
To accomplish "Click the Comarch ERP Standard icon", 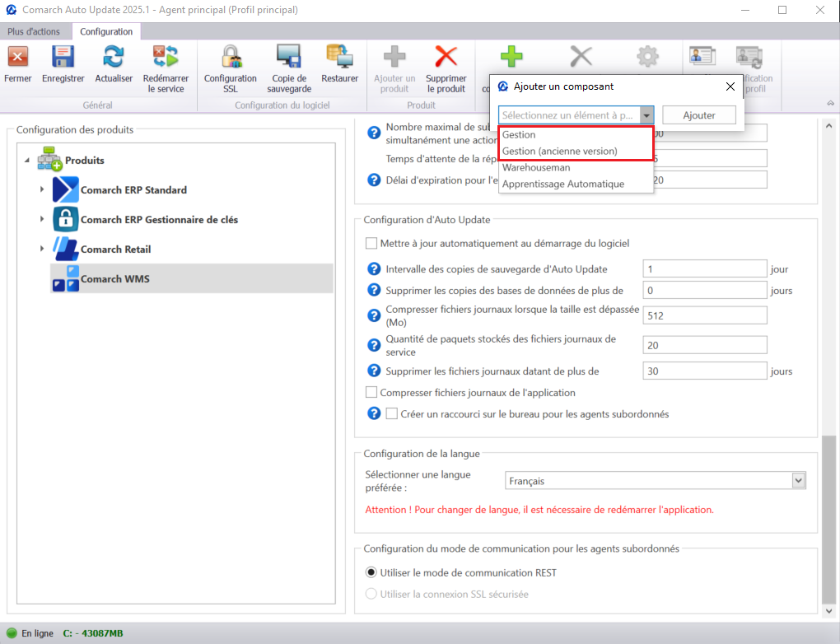I will [65, 189].
